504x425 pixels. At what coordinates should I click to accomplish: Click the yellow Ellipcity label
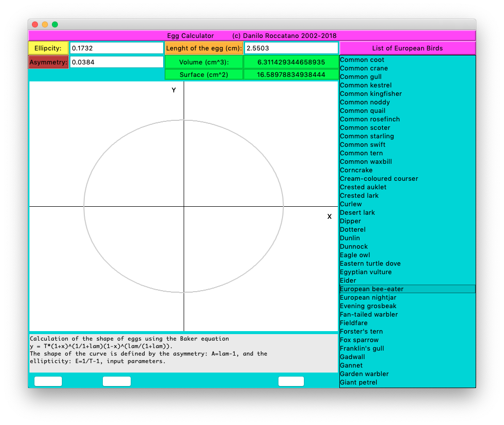(48, 48)
